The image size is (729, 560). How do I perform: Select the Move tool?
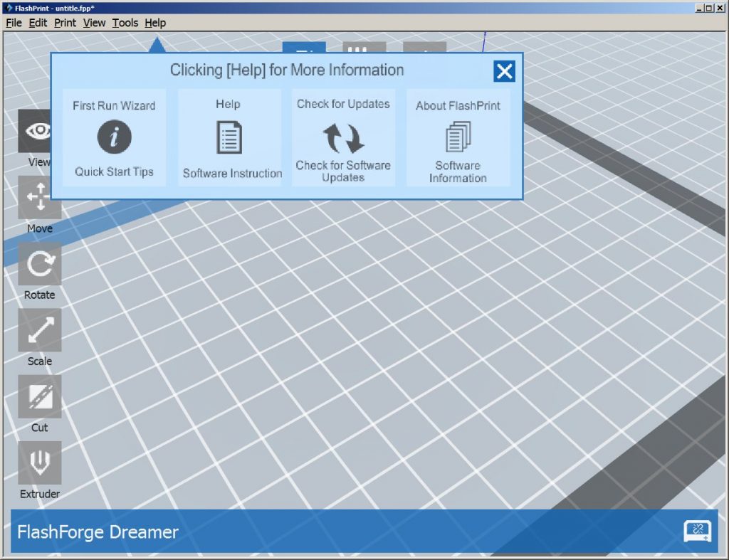(40, 197)
